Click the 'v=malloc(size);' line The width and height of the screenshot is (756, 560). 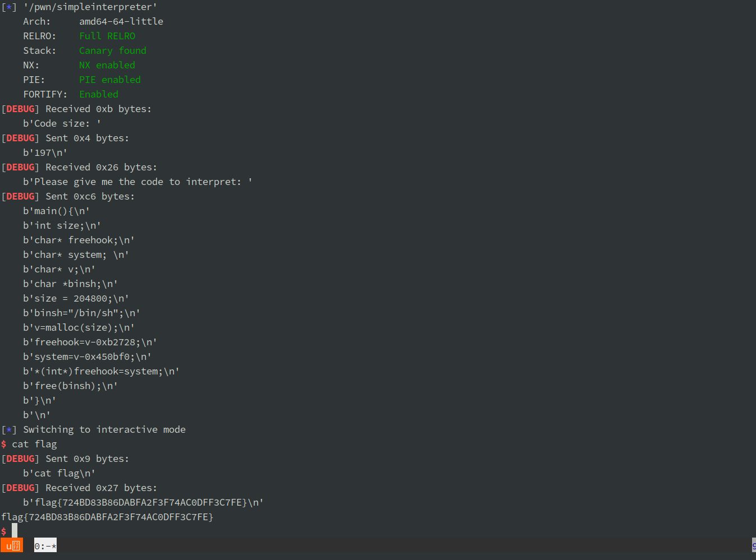point(79,327)
